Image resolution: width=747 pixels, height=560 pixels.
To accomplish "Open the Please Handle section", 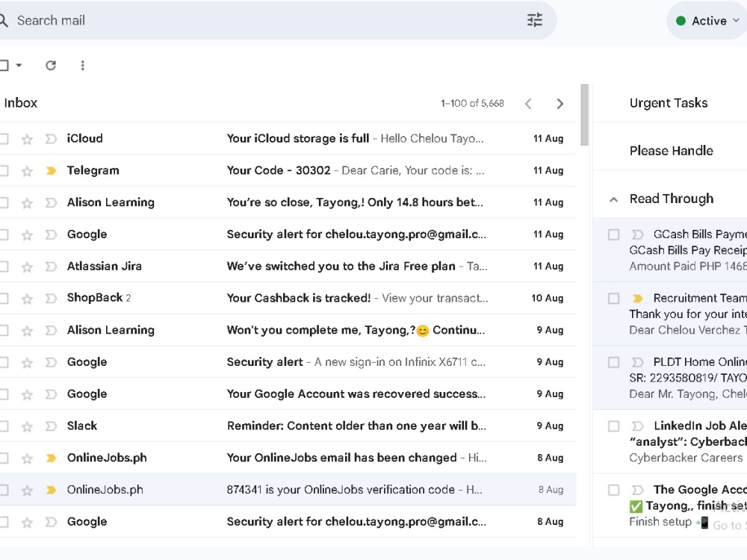I will click(x=672, y=151).
